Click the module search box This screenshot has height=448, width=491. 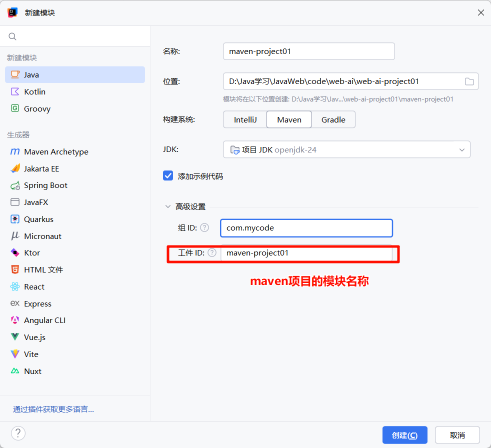[75, 36]
